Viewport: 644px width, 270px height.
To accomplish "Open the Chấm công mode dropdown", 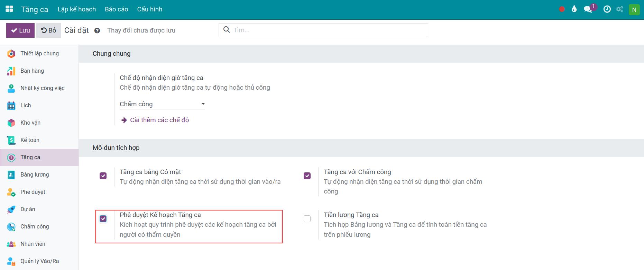I will (x=162, y=104).
